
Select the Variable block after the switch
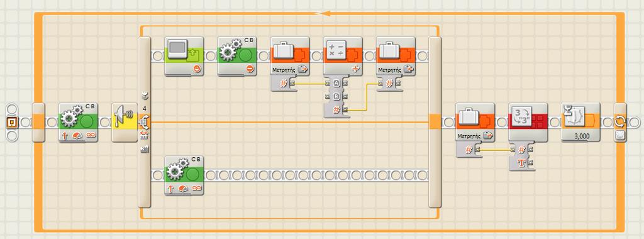475,123
